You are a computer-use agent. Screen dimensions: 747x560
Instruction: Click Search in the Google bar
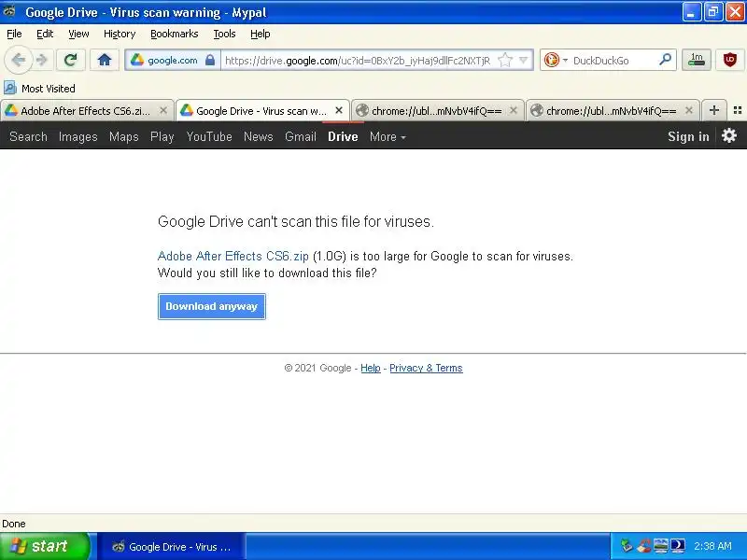29,136
